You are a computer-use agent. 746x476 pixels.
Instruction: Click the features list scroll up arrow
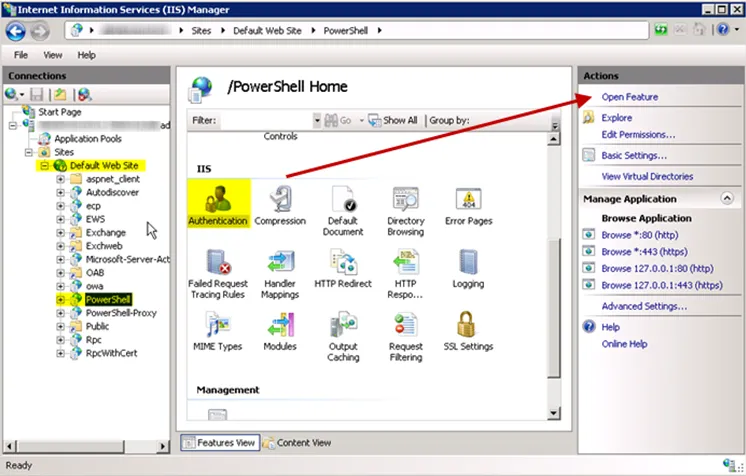pyautogui.click(x=554, y=139)
